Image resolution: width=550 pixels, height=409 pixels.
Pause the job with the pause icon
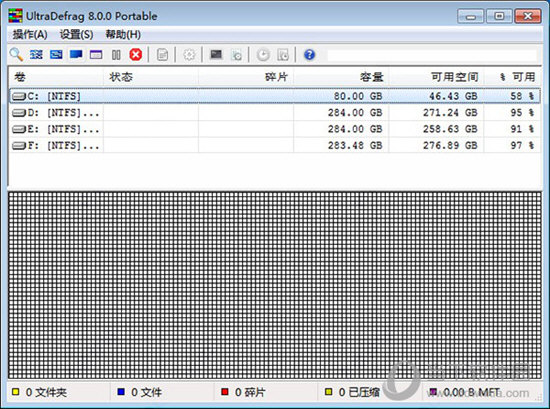pos(116,55)
